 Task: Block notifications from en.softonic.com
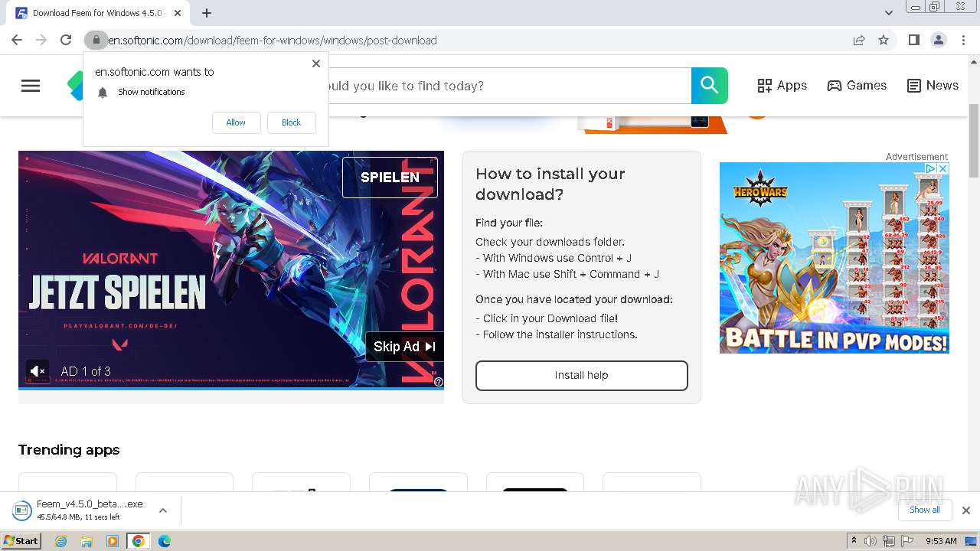click(x=291, y=122)
